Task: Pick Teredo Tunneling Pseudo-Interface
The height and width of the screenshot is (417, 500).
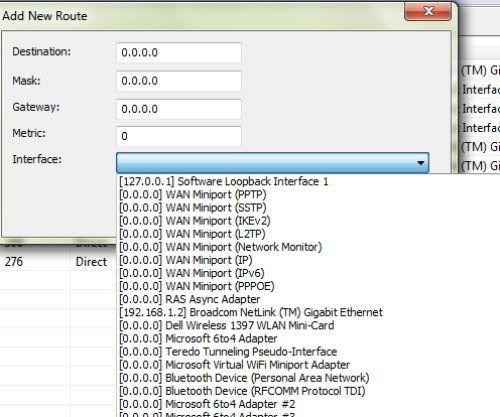Action: pos(228,352)
